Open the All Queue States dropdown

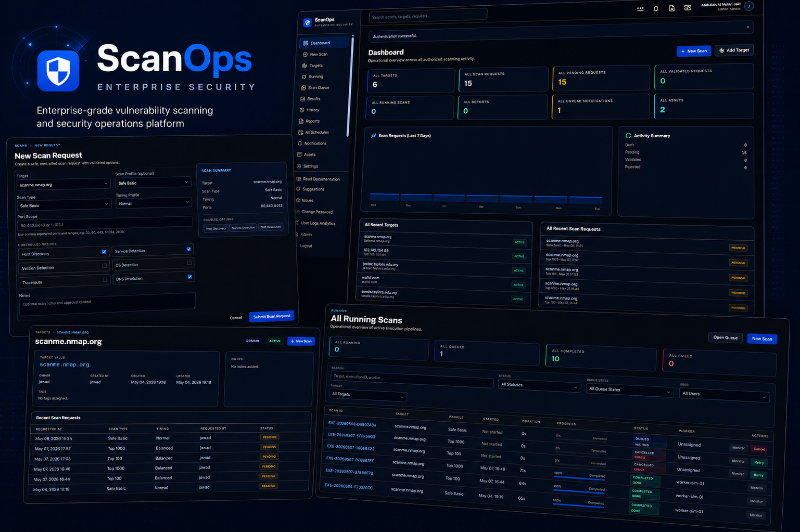click(x=630, y=390)
